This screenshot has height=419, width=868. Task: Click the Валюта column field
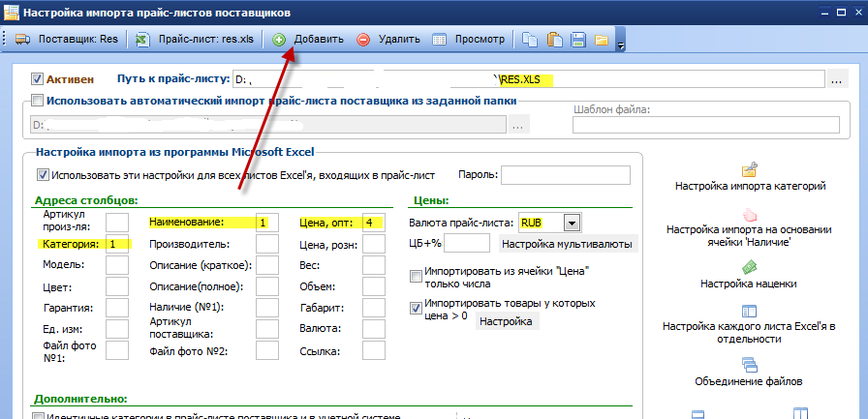coord(374,329)
